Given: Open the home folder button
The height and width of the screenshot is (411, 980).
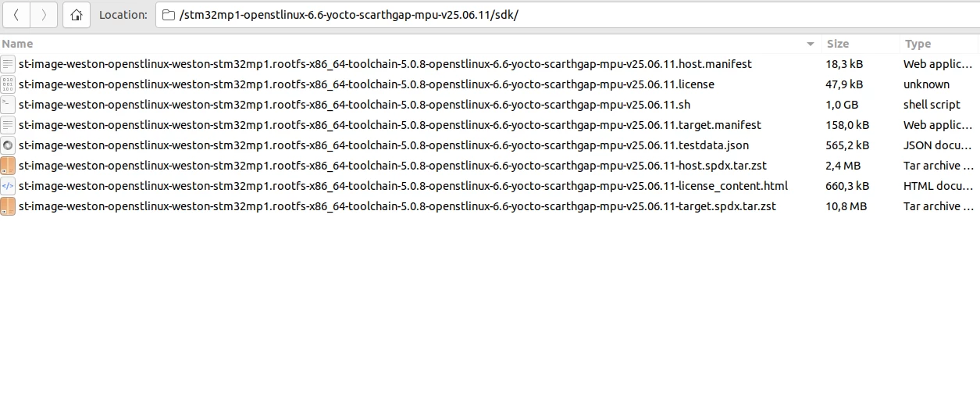Looking at the screenshot, I should pos(76,15).
